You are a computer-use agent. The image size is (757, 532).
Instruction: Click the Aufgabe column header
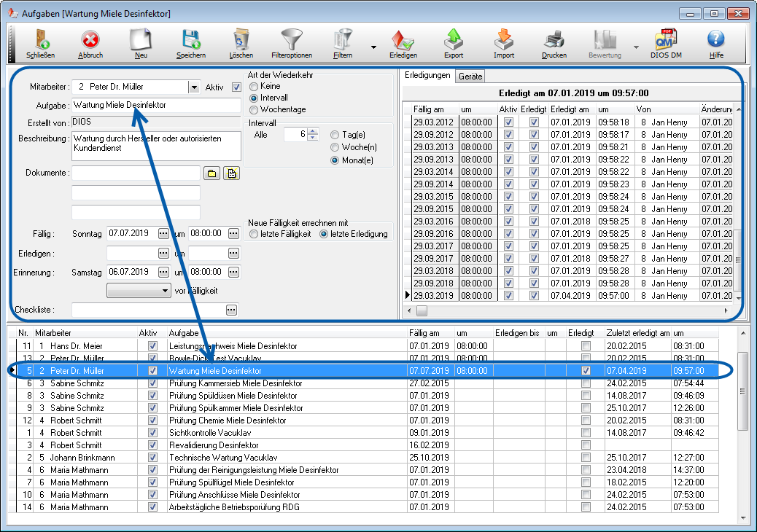tap(287, 333)
